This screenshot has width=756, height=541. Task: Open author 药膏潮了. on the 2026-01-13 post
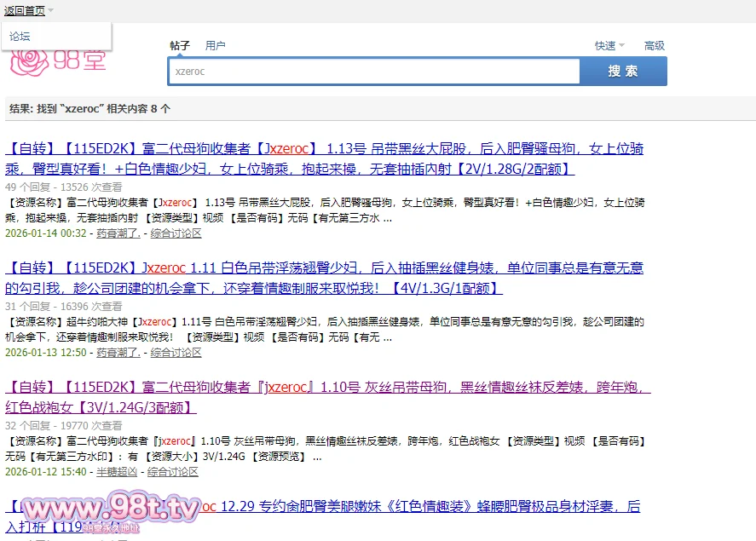(118, 352)
